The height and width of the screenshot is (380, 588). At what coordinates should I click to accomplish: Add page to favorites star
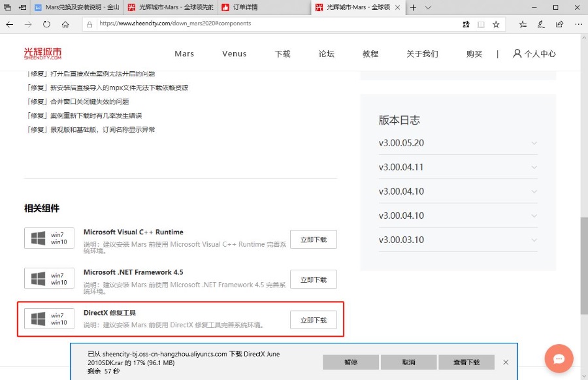pos(496,24)
